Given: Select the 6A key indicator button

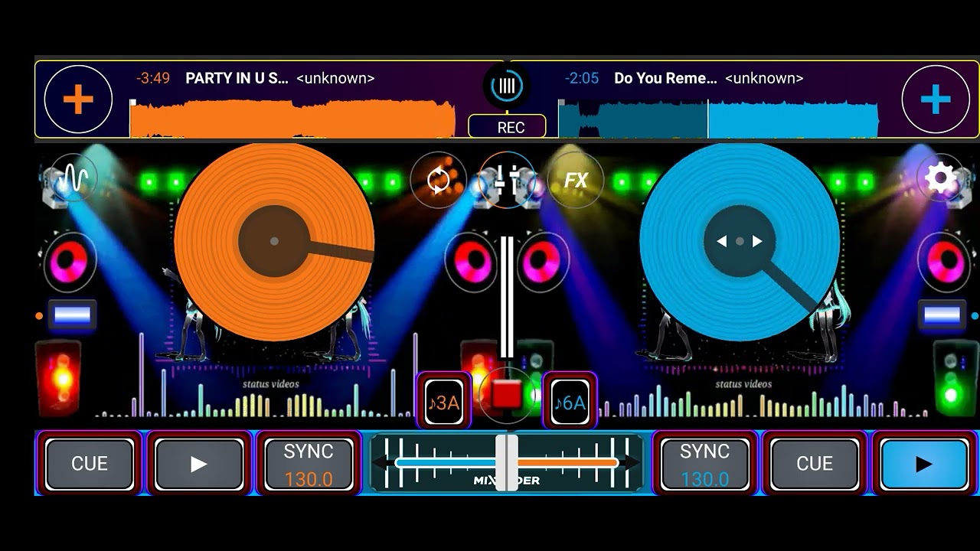Looking at the screenshot, I should tap(570, 402).
